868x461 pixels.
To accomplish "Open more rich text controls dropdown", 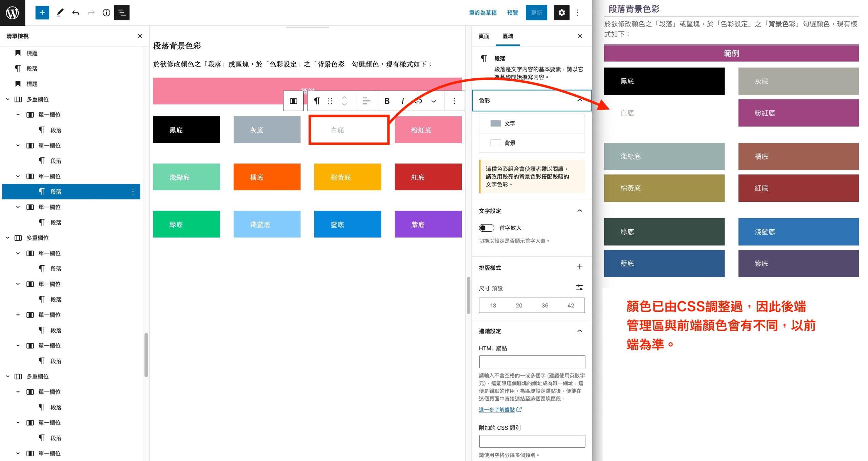I will click(434, 101).
